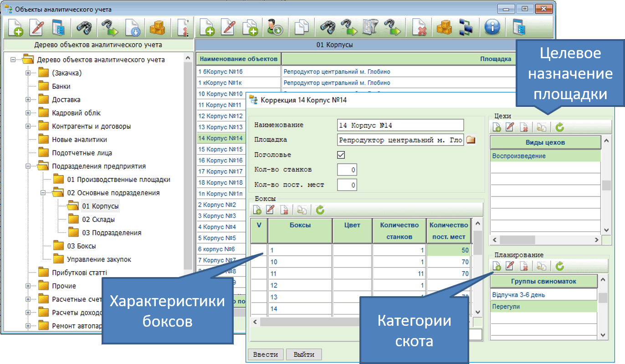Click the add record icon in Боксы toolbar
Image resolution: width=625 pixels, height=364 pixels.
tap(257, 209)
